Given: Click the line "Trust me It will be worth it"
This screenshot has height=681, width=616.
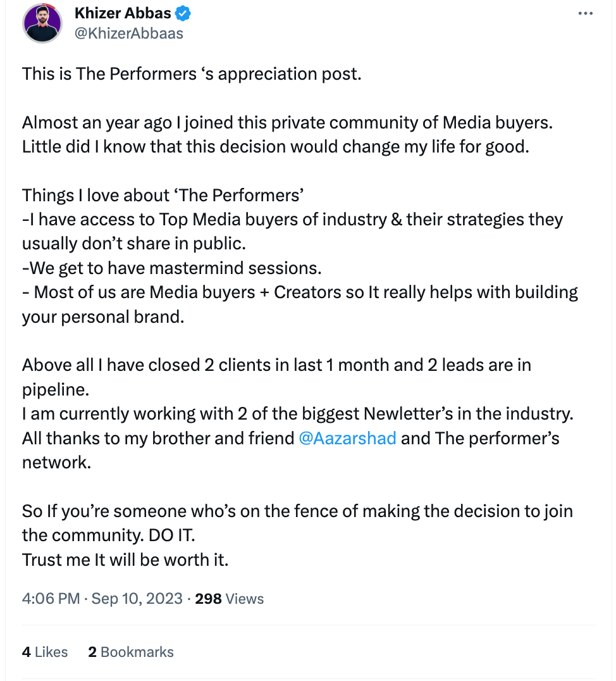Looking at the screenshot, I should pyautogui.click(x=125, y=559).
